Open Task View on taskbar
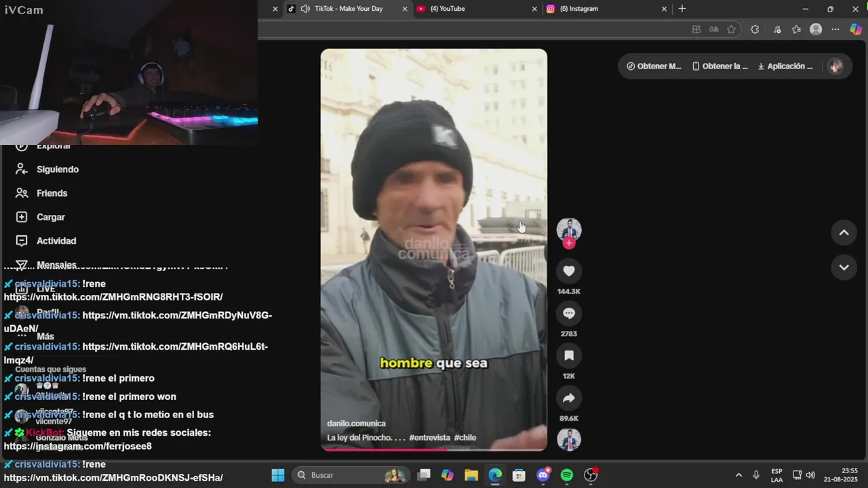 424,475
